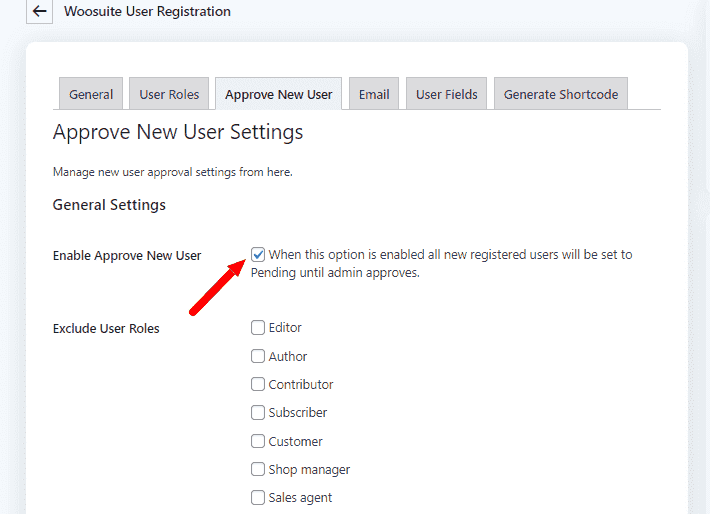Open the Email tab

pos(374,94)
